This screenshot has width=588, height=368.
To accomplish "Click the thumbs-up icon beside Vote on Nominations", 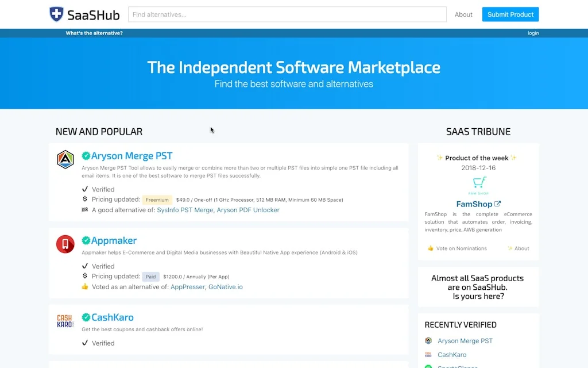I will 430,248.
